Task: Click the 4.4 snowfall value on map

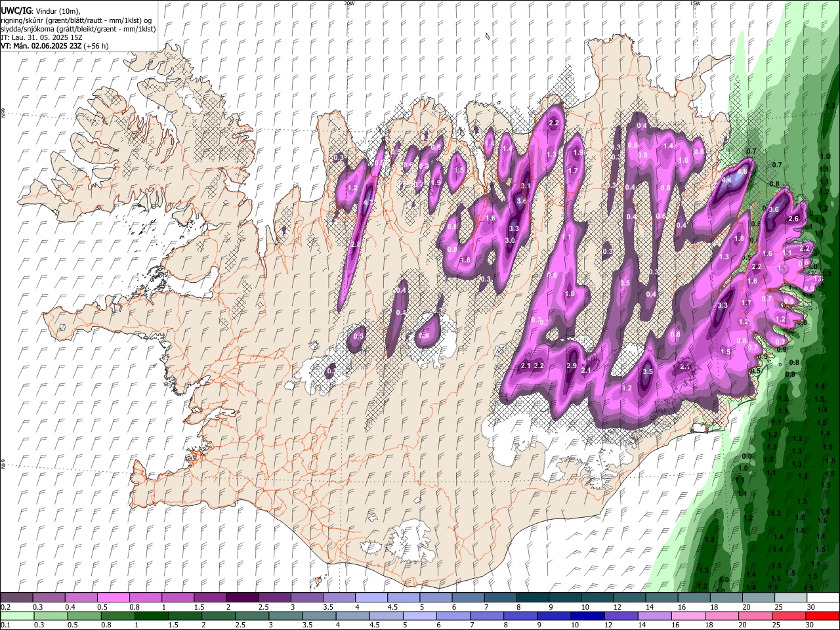Action: pyautogui.click(x=726, y=179)
